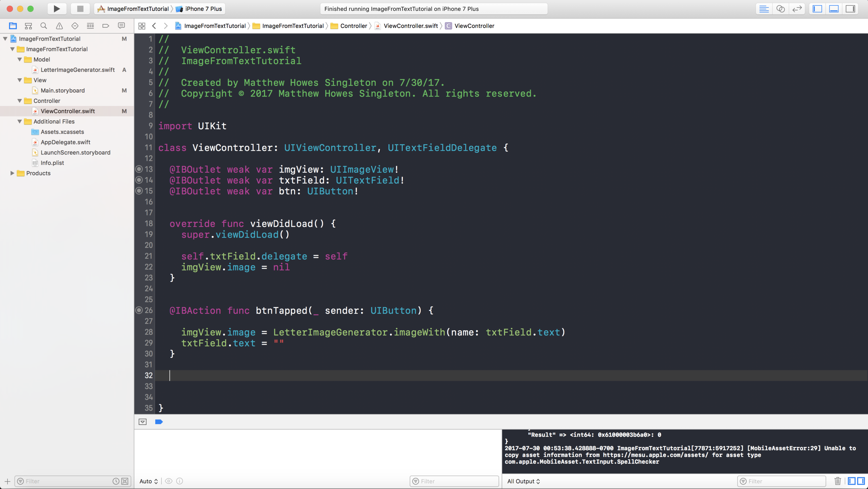Toggle the Navigator pane visibility
The width and height of the screenshot is (868, 489).
[x=817, y=9]
